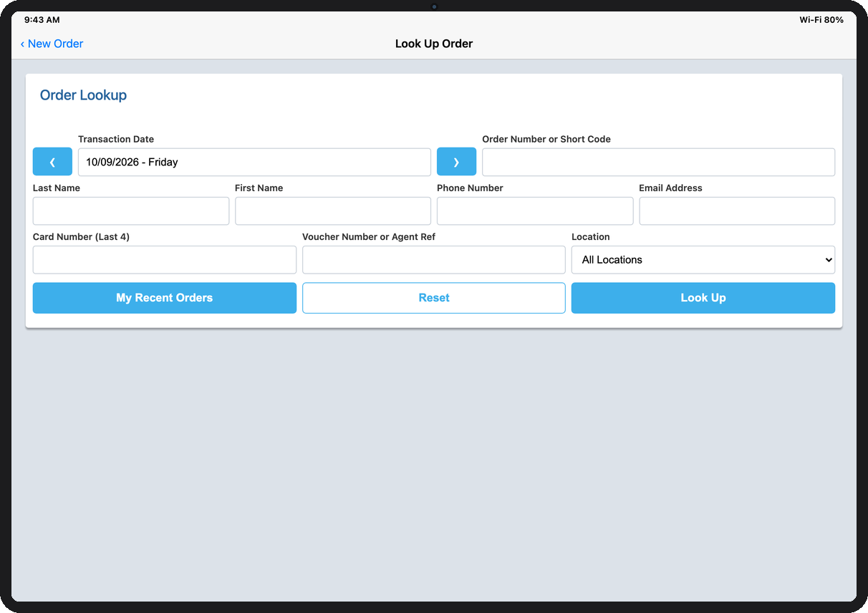This screenshot has height=613, width=868.
Task: Run the Look Up search
Action: pos(703,298)
